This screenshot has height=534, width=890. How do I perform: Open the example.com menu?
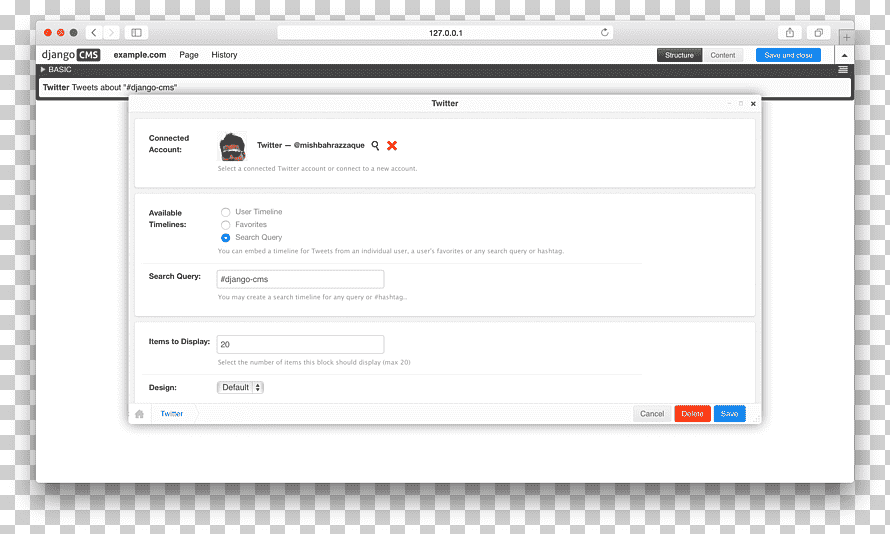tap(140, 54)
